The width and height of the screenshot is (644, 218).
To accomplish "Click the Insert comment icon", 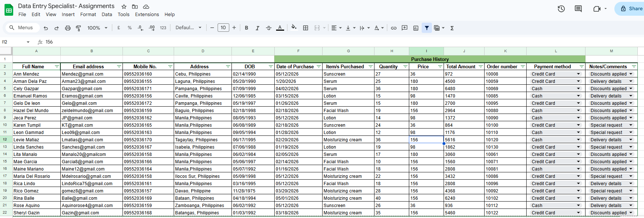I will [x=404, y=28].
